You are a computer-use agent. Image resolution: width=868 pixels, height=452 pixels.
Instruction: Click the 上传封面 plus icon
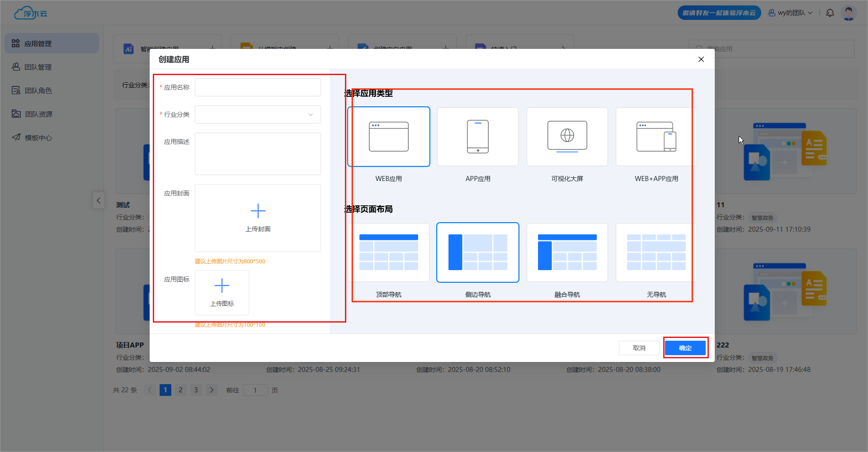258,211
